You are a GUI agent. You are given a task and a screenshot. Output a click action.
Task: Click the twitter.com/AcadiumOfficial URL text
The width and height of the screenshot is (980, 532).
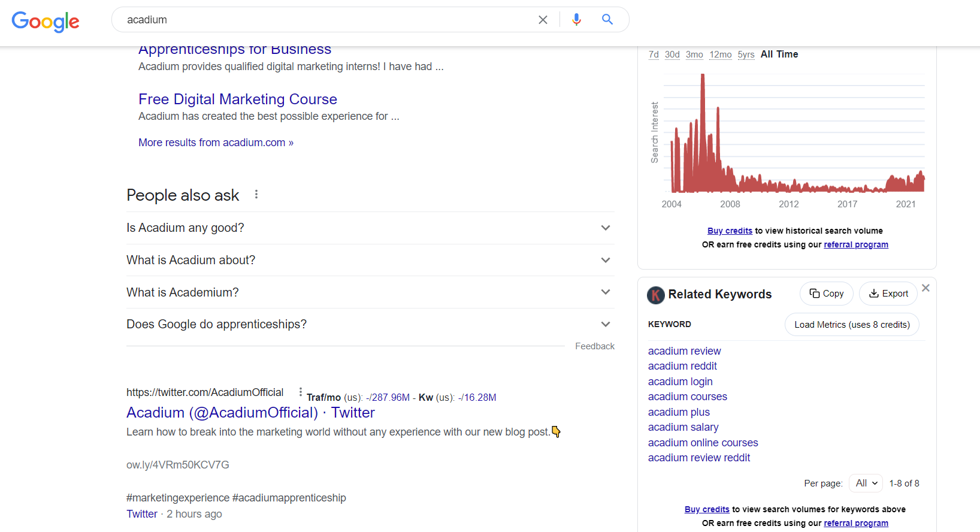(x=205, y=392)
